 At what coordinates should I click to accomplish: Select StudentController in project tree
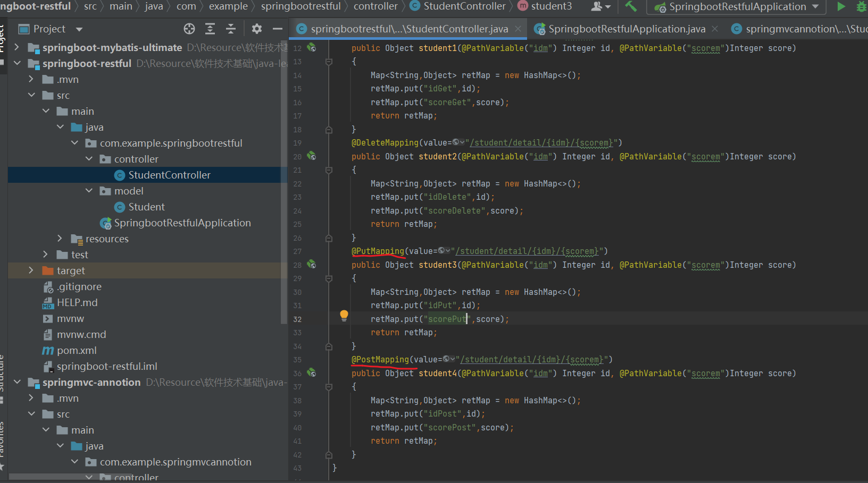(x=169, y=175)
